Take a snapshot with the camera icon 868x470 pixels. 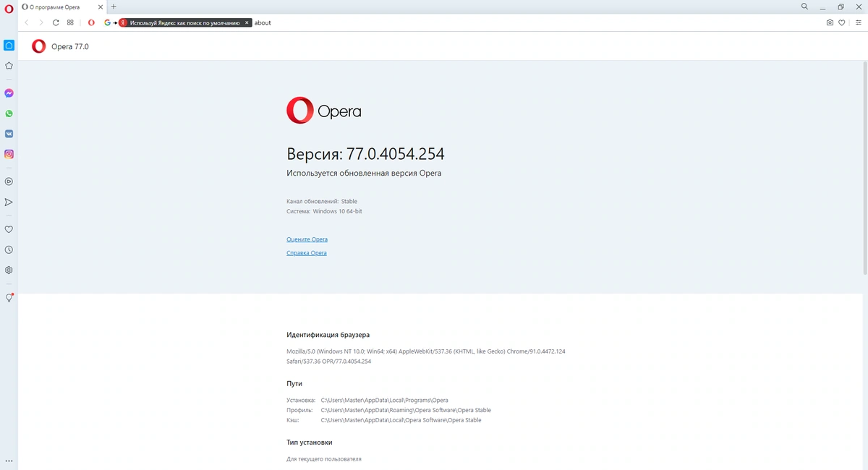point(830,22)
